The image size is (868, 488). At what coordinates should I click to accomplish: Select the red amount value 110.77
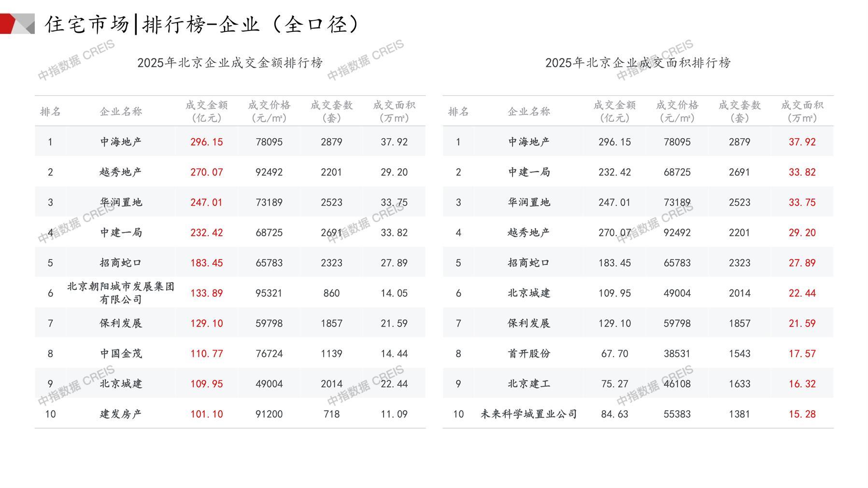point(206,354)
